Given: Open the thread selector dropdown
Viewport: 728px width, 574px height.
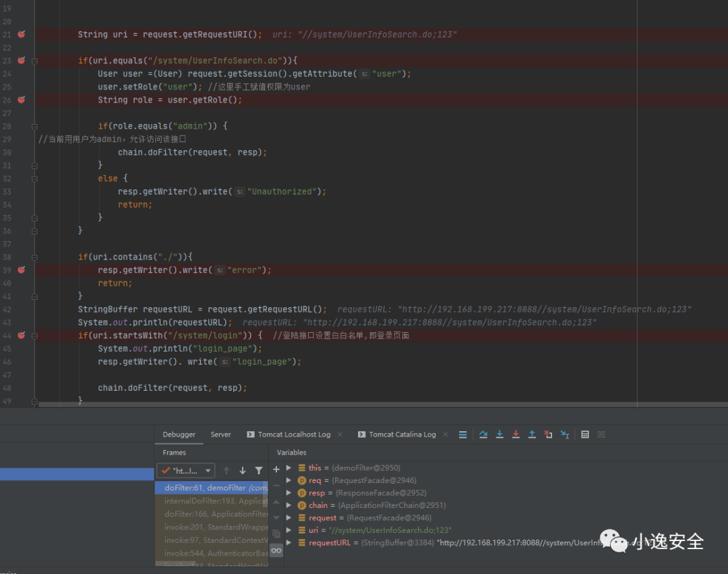Looking at the screenshot, I should coord(186,470).
